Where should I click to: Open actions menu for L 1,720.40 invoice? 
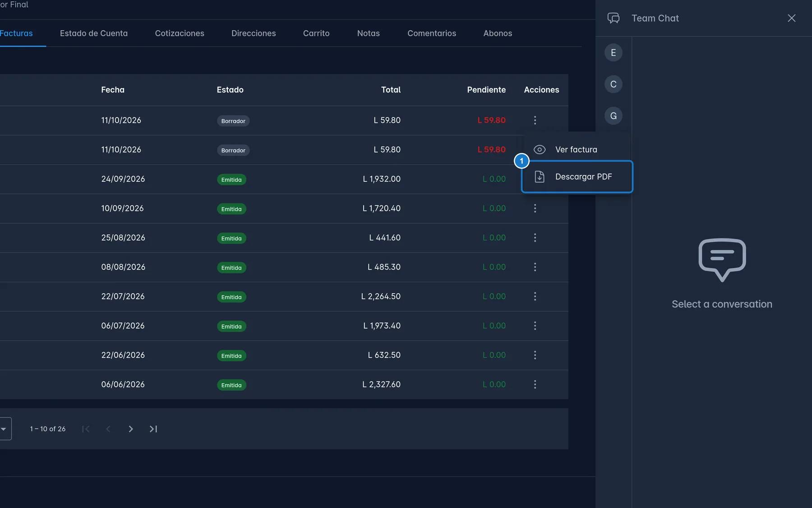pyautogui.click(x=535, y=208)
